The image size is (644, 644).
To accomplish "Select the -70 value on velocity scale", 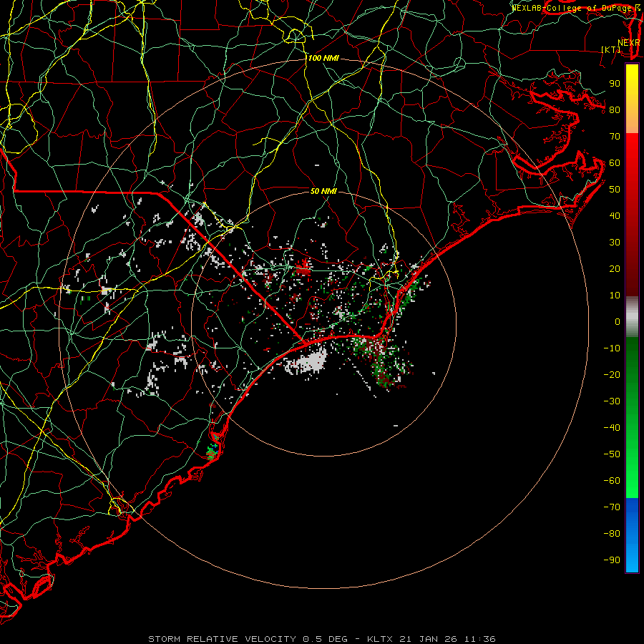I will click(x=612, y=507).
